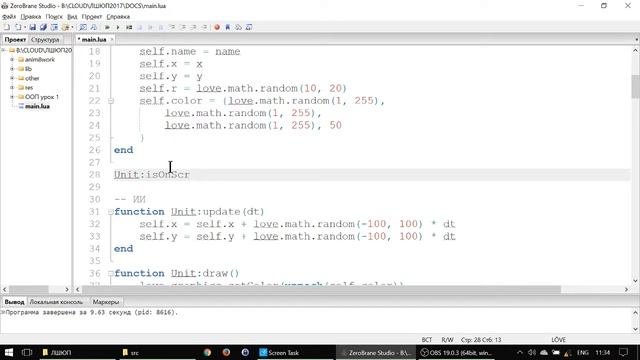Switch to OBS 19.0.3 taskbar button
Screen dimensions: 640x360
(457, 353)
